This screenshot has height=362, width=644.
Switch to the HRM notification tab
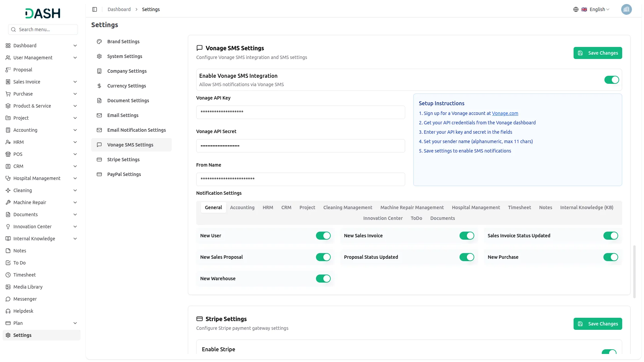(x=268, y=207)
